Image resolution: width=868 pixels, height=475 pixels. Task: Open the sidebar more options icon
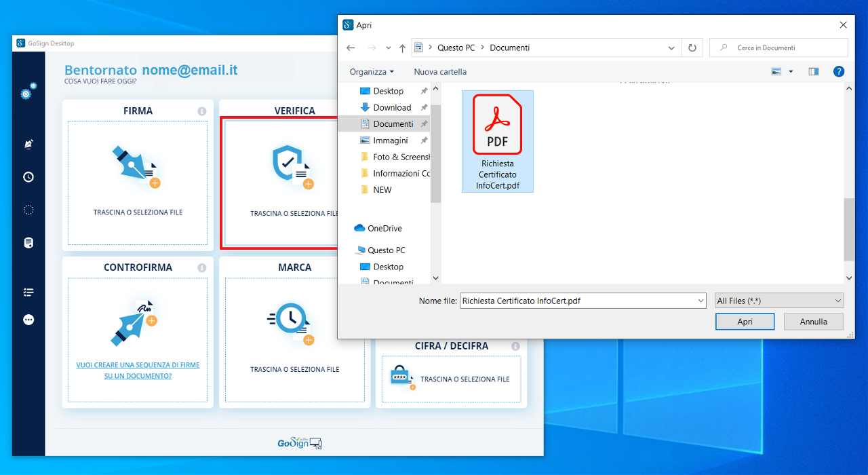pos(28,320)
